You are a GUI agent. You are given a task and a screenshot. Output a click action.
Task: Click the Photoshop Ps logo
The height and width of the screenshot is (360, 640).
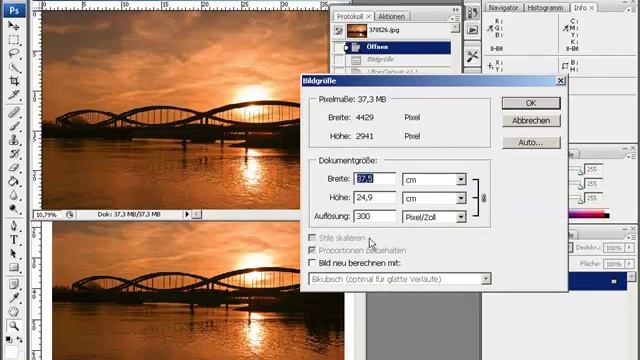click(x=14, y=10)
